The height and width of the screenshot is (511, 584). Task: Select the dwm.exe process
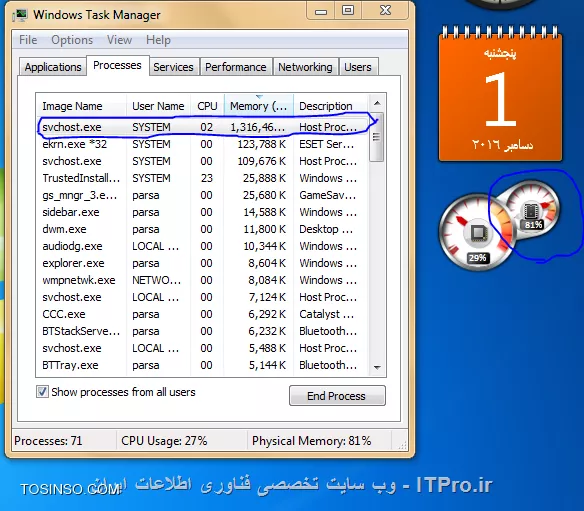click(x=203, y=229)
